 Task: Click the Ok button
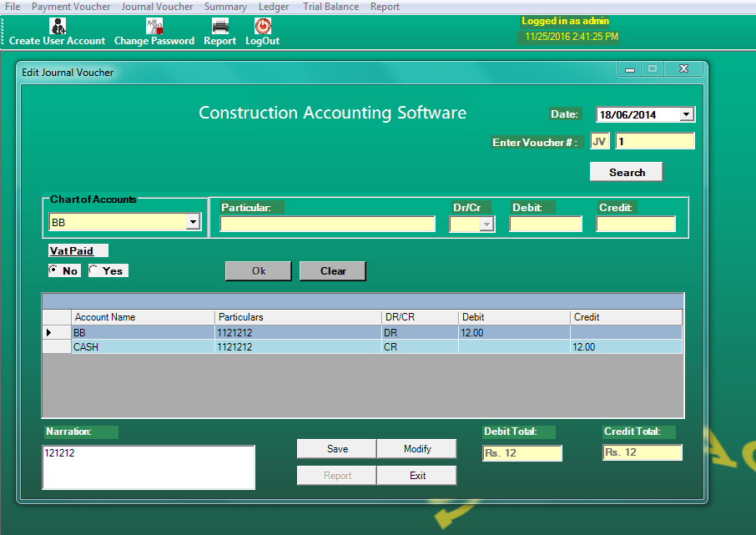259,271
